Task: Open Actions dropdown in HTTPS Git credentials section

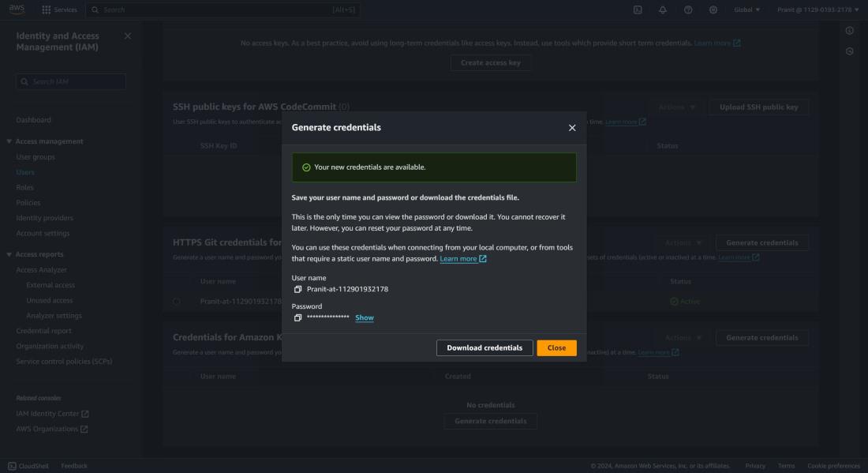Action: point(683,242)
